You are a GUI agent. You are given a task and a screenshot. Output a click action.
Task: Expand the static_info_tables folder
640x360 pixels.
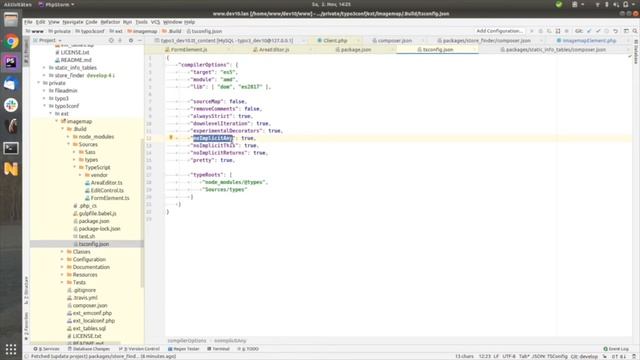click(x=44, y=68)
